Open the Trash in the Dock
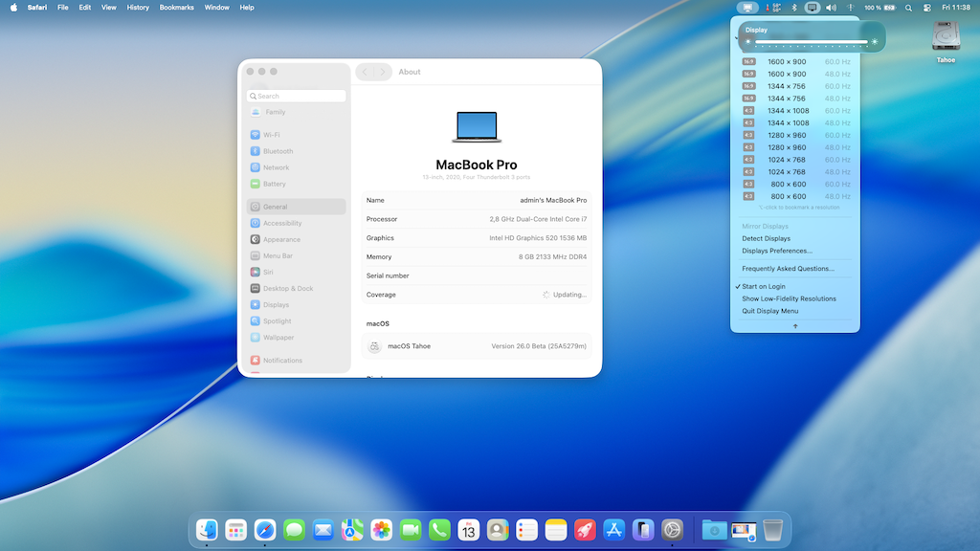Image resolution: width=980 pixels, height=551 pixels. [x=772, y=530]
